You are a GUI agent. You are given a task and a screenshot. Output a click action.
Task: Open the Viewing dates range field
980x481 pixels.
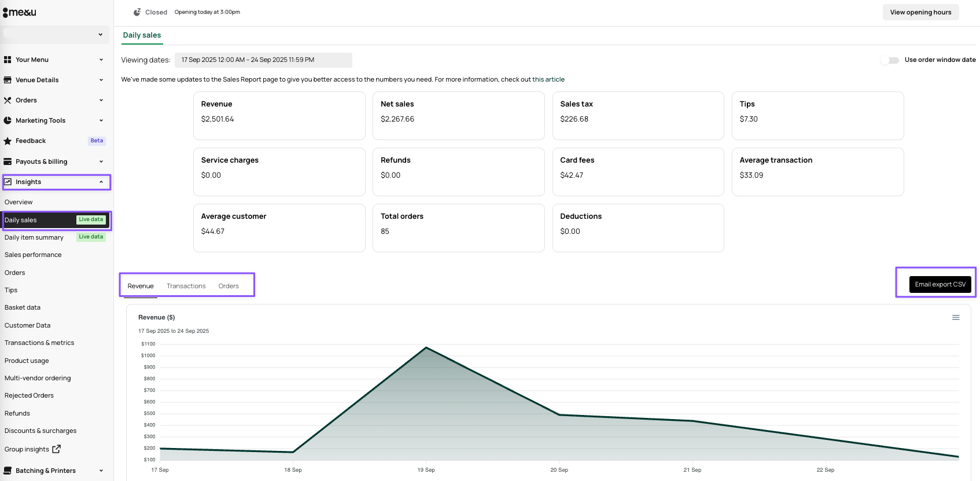coord(263,60)
